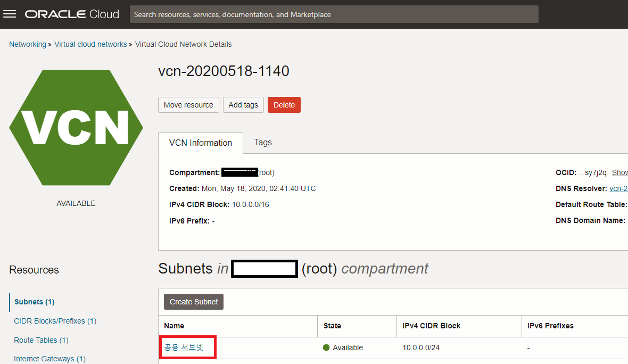Click the Add tags button
This screenshot has width=628, height=364.
click(x=243, y=105)
